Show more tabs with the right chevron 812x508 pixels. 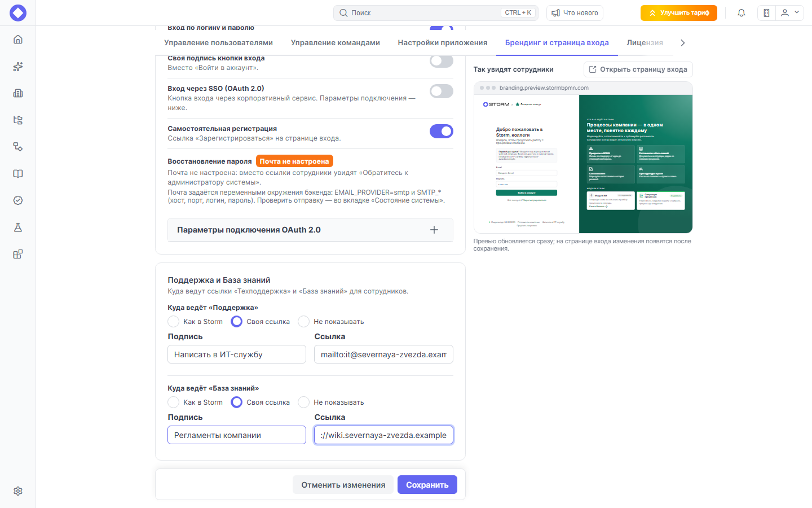point(683,43)
